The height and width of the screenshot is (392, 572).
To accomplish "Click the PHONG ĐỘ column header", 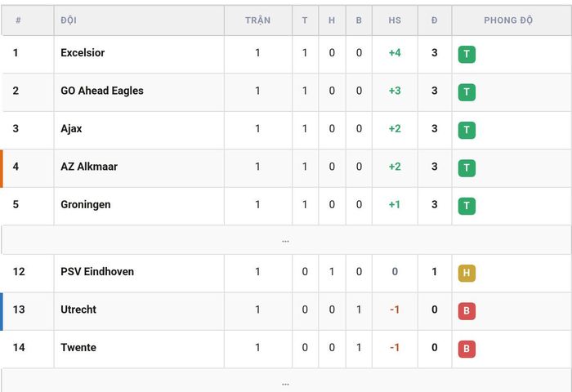I will tap(508, 20).
